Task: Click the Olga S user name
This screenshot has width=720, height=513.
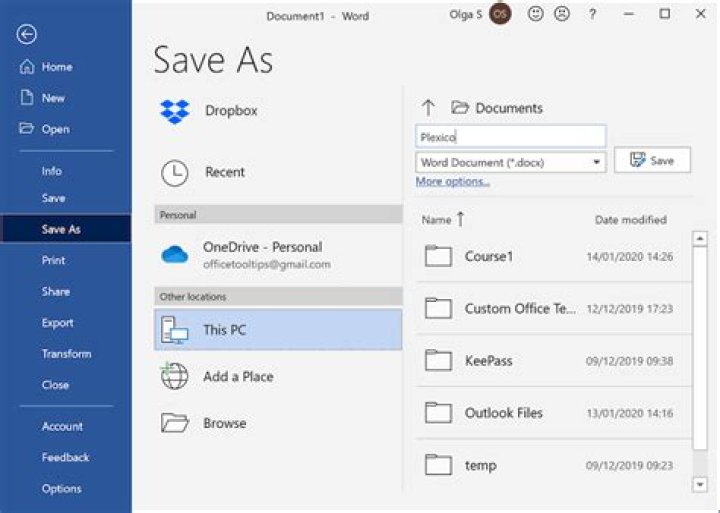Action: tap(466, 15)
